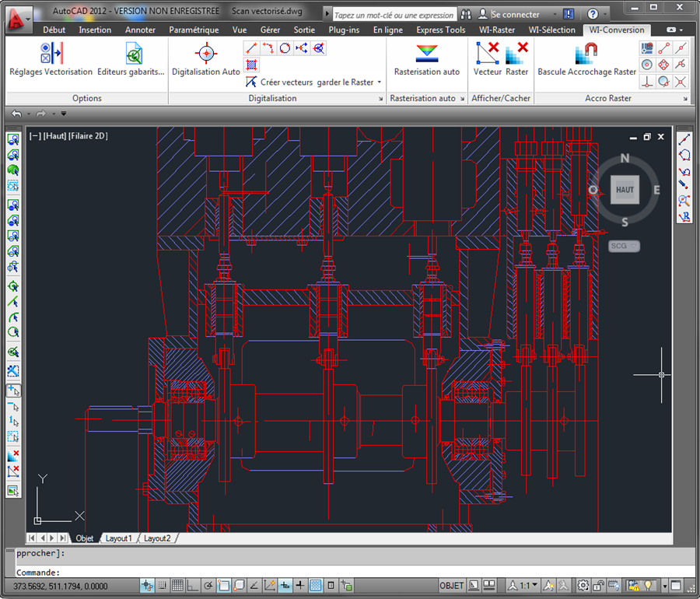Click the HAUT face of the ViewCube
The image size is (700, 599).
[625, 190]
